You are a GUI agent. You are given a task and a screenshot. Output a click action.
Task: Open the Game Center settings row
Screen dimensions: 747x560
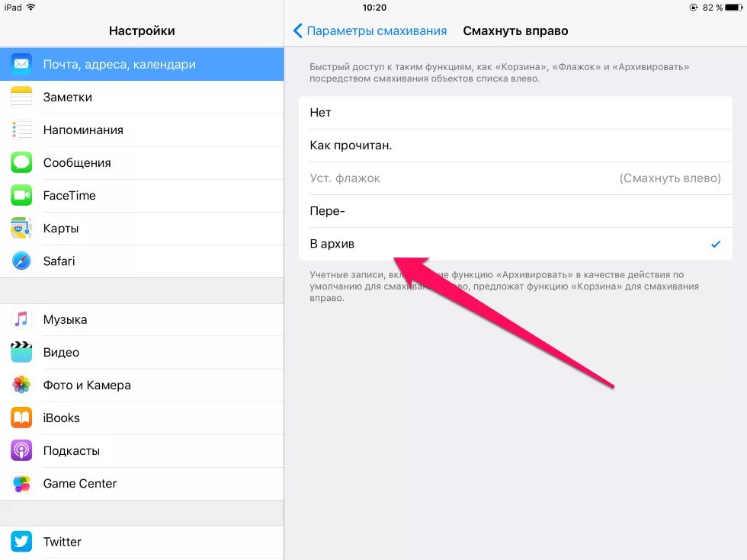pos(142,483)
